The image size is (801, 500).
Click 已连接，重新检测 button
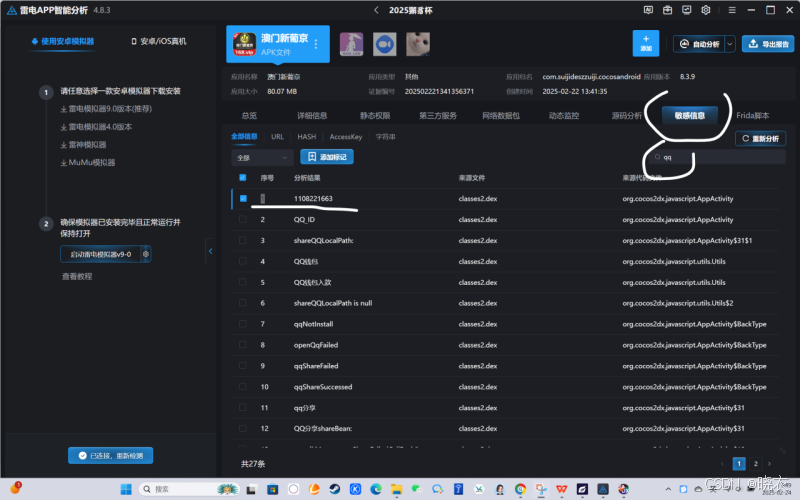click(110, 456)
